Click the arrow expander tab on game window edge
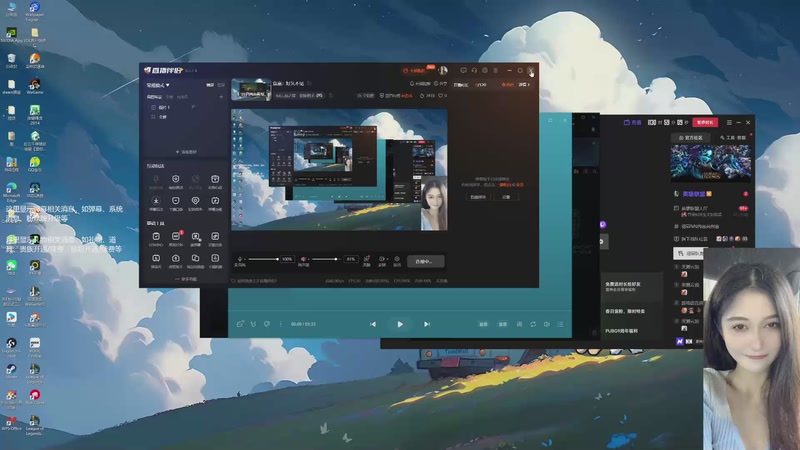800x450 pixels. (602, 242)
